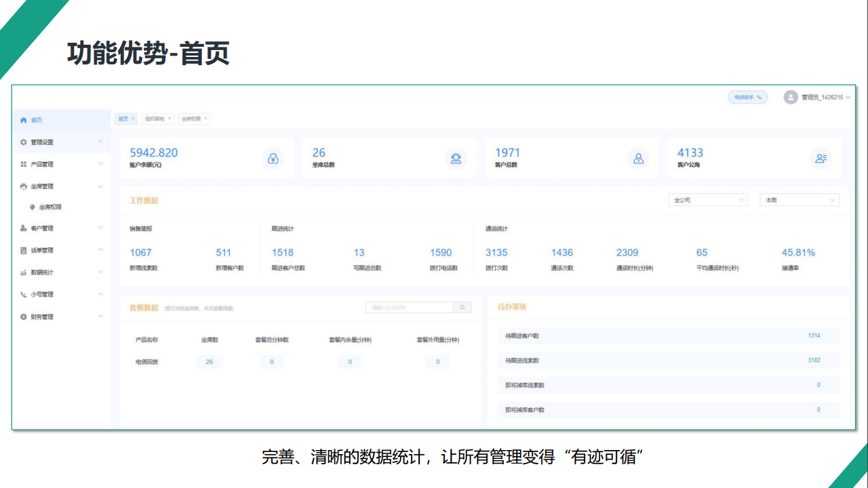This screenshot has width=868, height=488.
Task: Click the 账户余额 money bag icon
Action: click(273, 159)
